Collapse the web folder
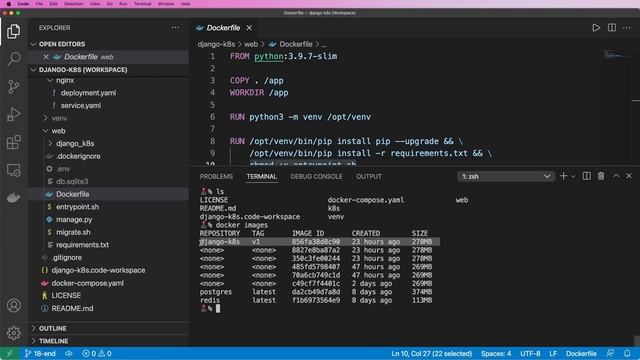This screenshot has height=360, width=640. click(x=58, y=131)
